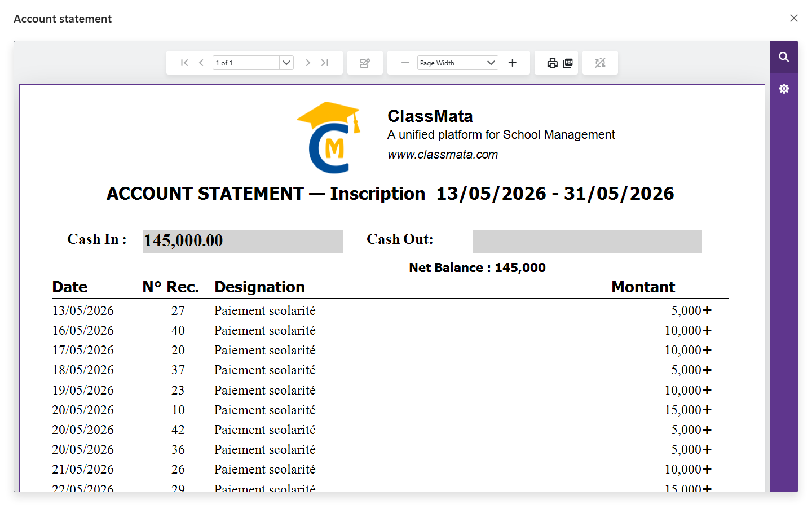Image resolution: width=812 pixels, height=508 pixels.
Task: Zoom out with the minus button
Action: pyautogui.click(x=405, y=63)
